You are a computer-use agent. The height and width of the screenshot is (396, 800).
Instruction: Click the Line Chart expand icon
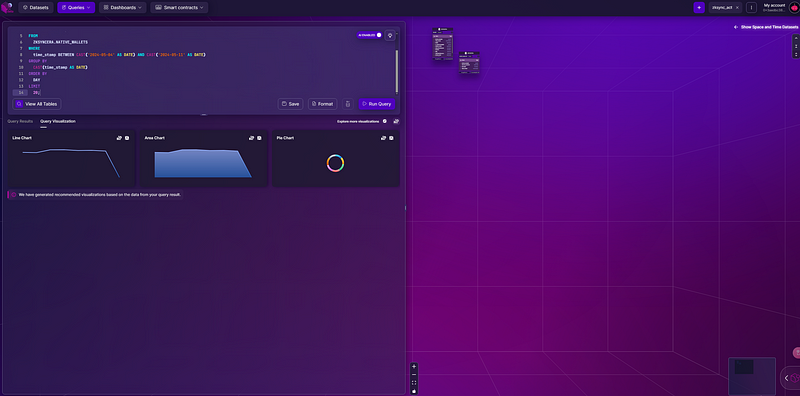coord(127,138)
